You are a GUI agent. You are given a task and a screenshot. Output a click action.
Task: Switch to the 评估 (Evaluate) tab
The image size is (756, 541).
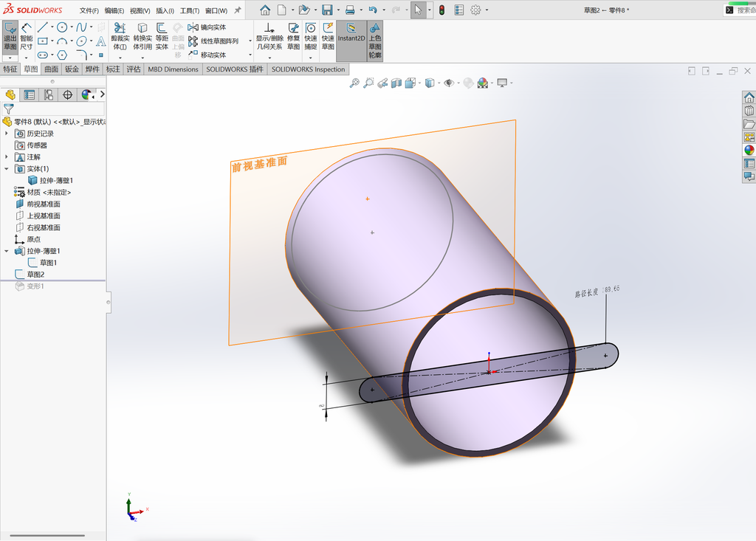134,69
